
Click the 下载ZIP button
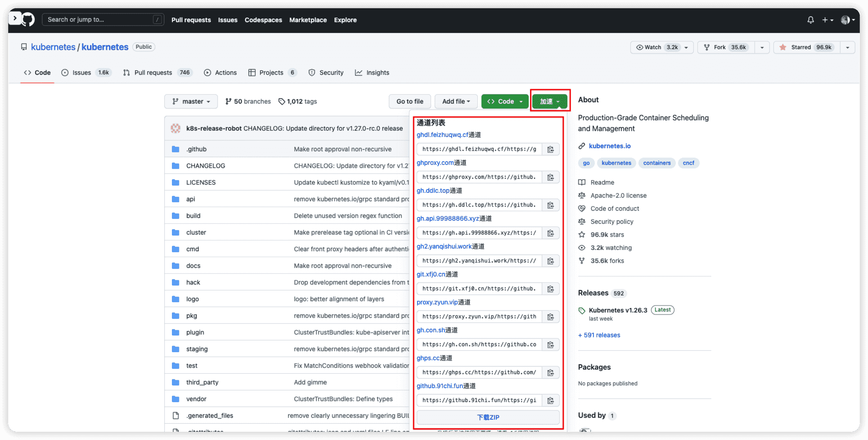[x=488, y=417]
